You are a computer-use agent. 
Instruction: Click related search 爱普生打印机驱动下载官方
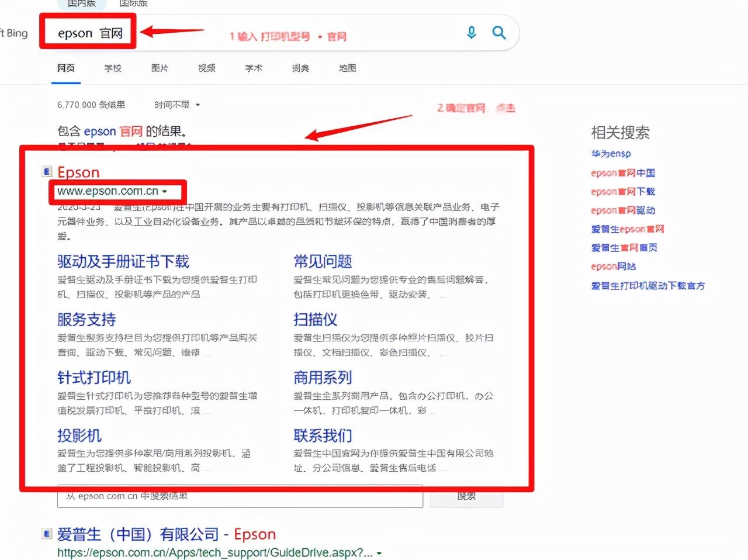[648, 286]
